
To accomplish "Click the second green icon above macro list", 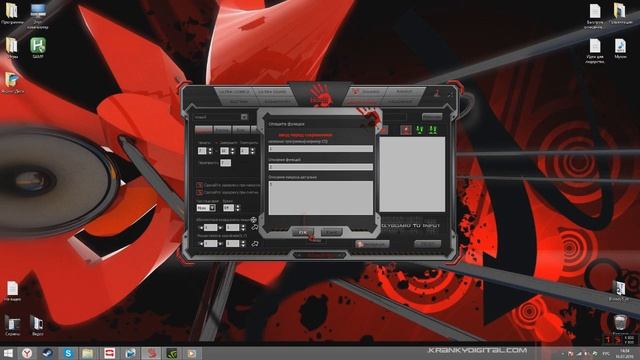I will pos(433,130).
